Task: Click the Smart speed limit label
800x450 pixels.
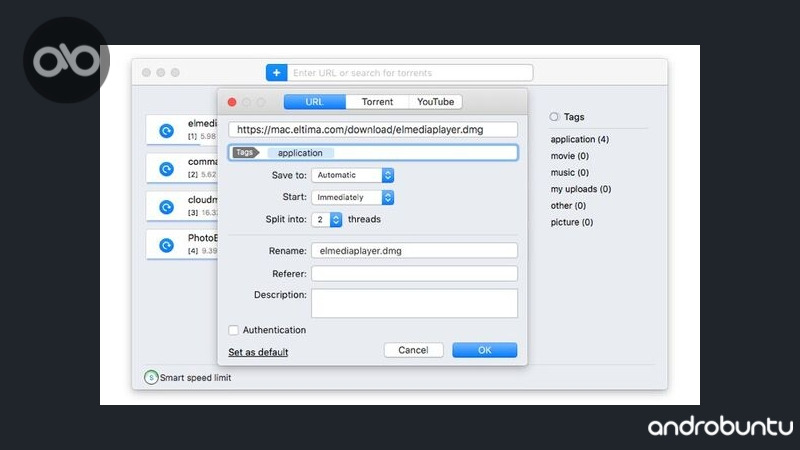Action: click(x=195, y=378)
